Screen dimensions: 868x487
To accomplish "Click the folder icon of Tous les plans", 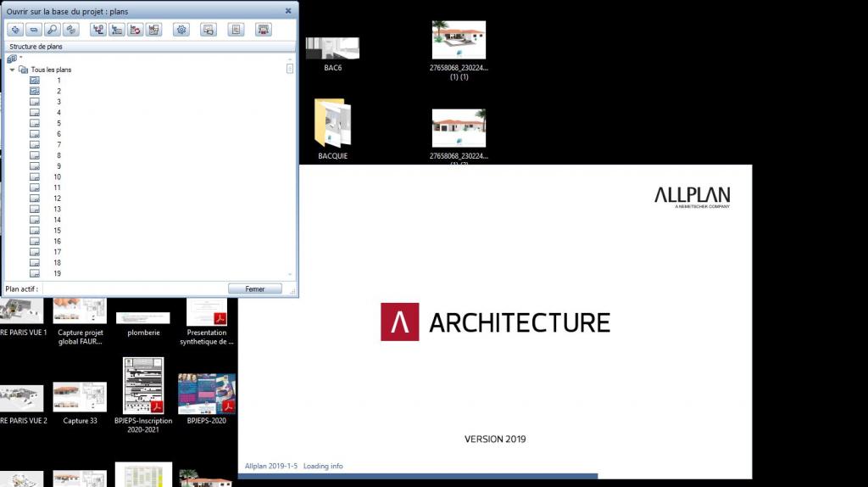I will click(23, 70).
